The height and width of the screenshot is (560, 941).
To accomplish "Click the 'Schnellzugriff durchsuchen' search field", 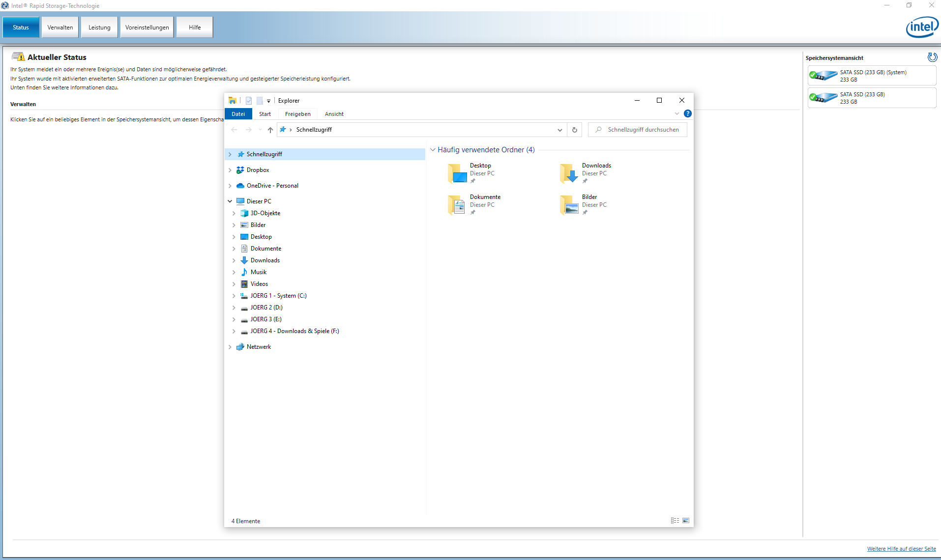I will click(638, 130).
